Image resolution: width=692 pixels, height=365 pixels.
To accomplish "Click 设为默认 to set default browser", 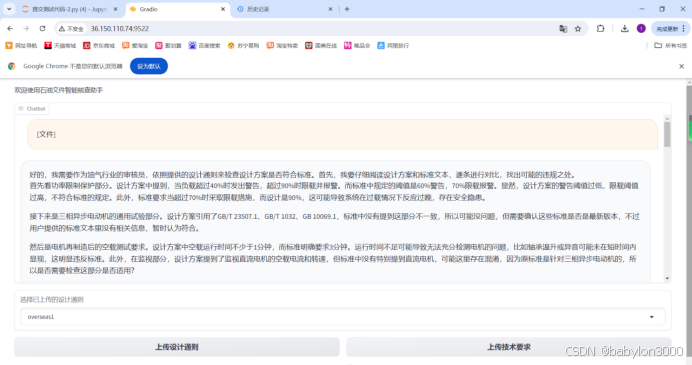I will 149,66.
